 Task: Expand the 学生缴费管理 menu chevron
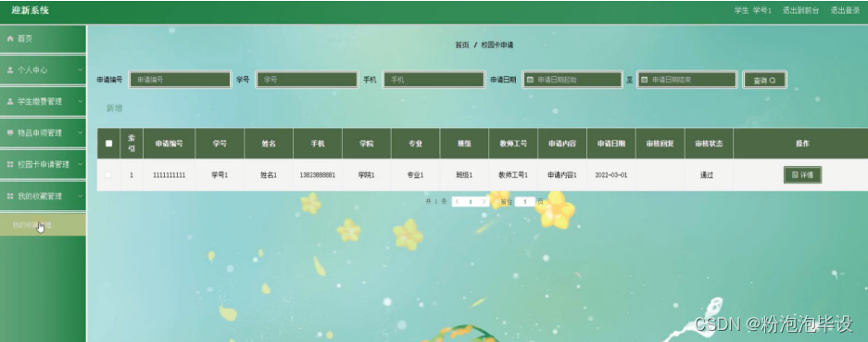tap(81, 102)
